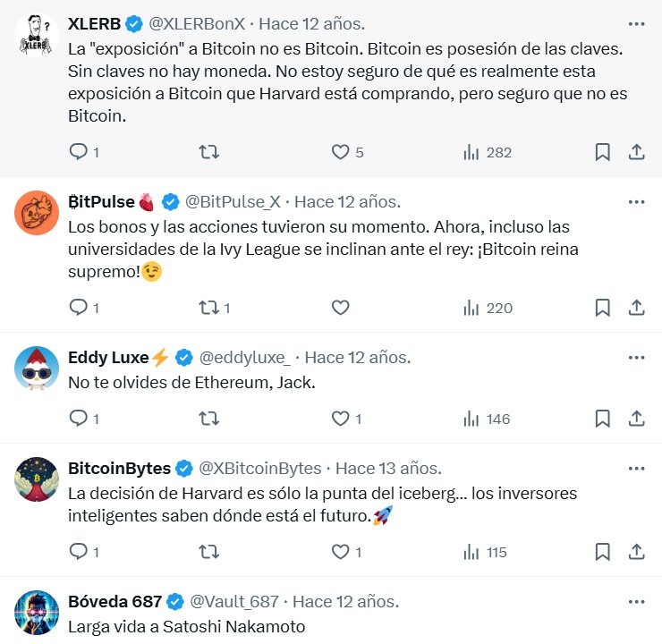662x644 pixels.
Task: Bookmark the BitcoinBytes post
Action: tap(603, 552)
